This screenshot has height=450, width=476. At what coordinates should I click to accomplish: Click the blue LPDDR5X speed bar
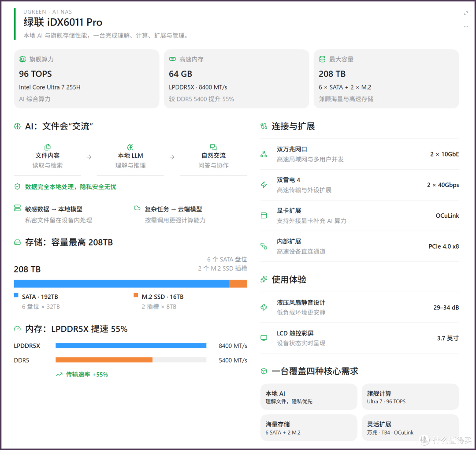(x=131, y=346)
